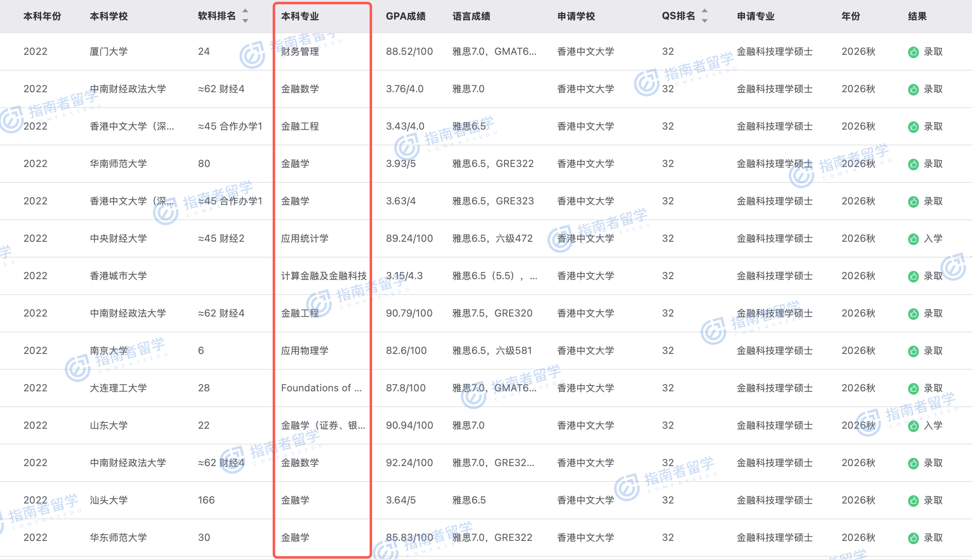Image resolution: width=972 pixels, height=560 pixels.
Task: Click the 申请学校 column header
Action: point(576,16)
